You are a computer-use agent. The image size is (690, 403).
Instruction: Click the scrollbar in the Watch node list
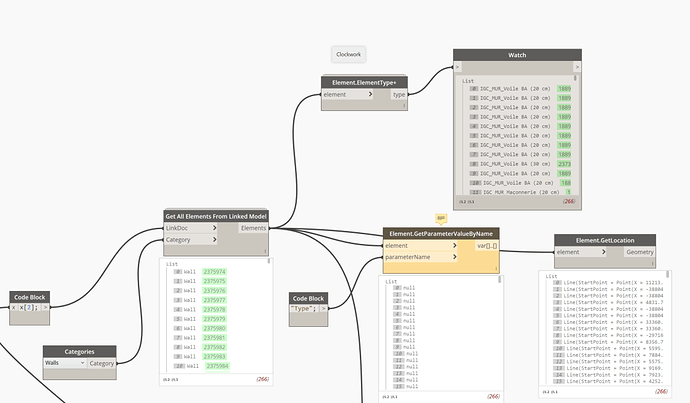[x=576, y=79]
